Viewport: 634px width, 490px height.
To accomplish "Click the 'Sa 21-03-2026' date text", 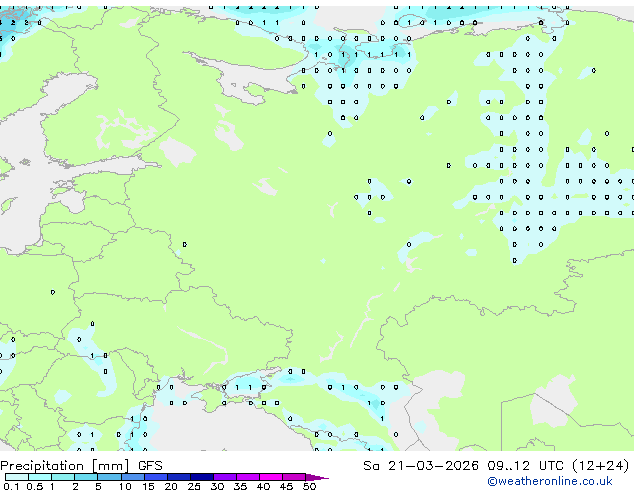I will click(x=421, y=466).
